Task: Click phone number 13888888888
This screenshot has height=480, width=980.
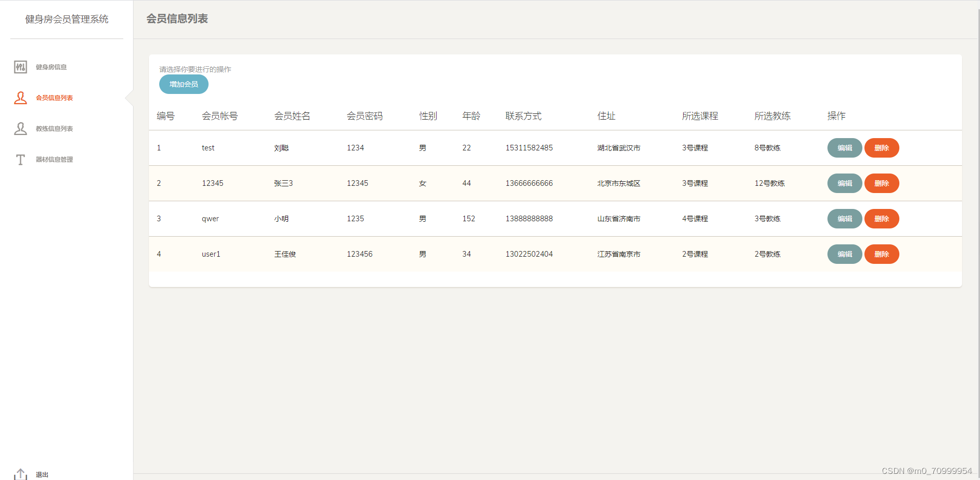Action: point(529,219)
